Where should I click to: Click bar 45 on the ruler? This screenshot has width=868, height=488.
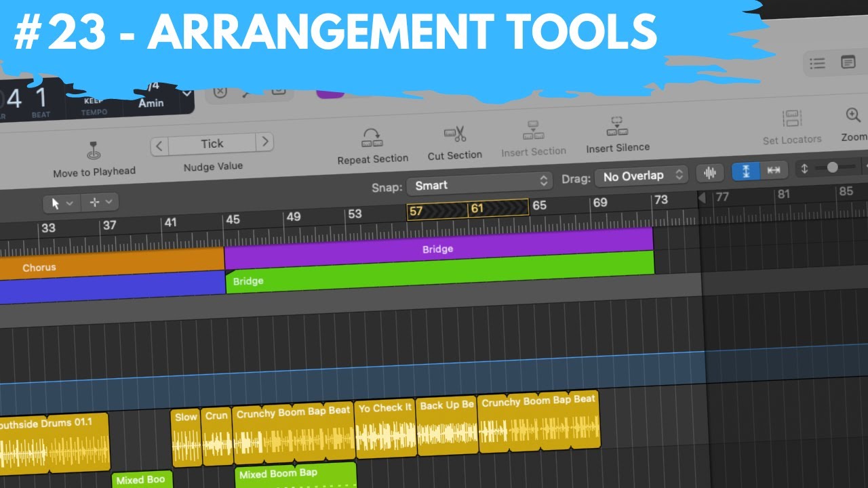(x=233, y=220)
